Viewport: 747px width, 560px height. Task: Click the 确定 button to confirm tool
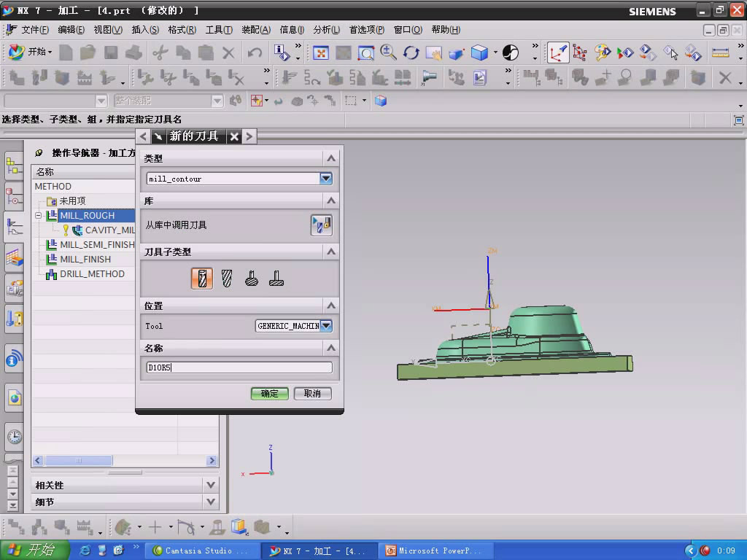[270, 393]
